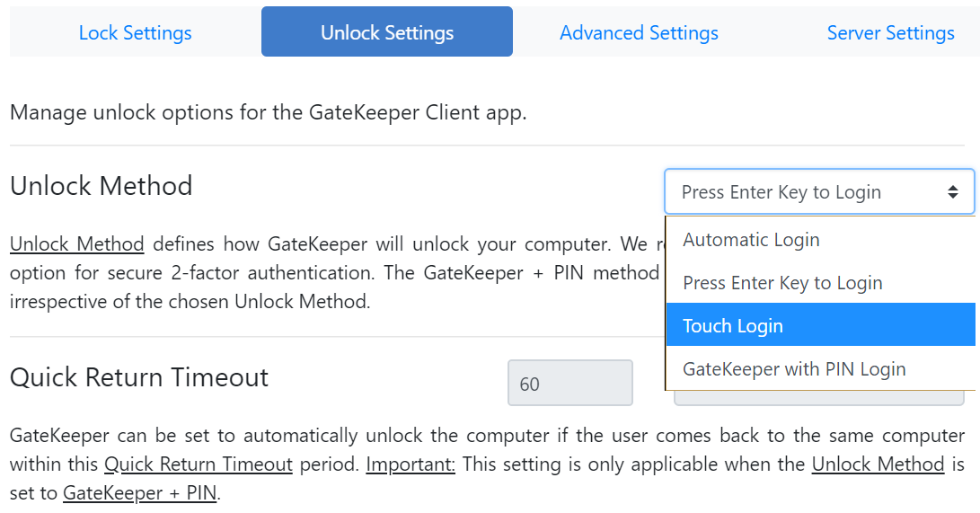Open the Server Settings tab
Image resolution: width=980 pixels, height=513 pixels.
click(x=890, y=33)
